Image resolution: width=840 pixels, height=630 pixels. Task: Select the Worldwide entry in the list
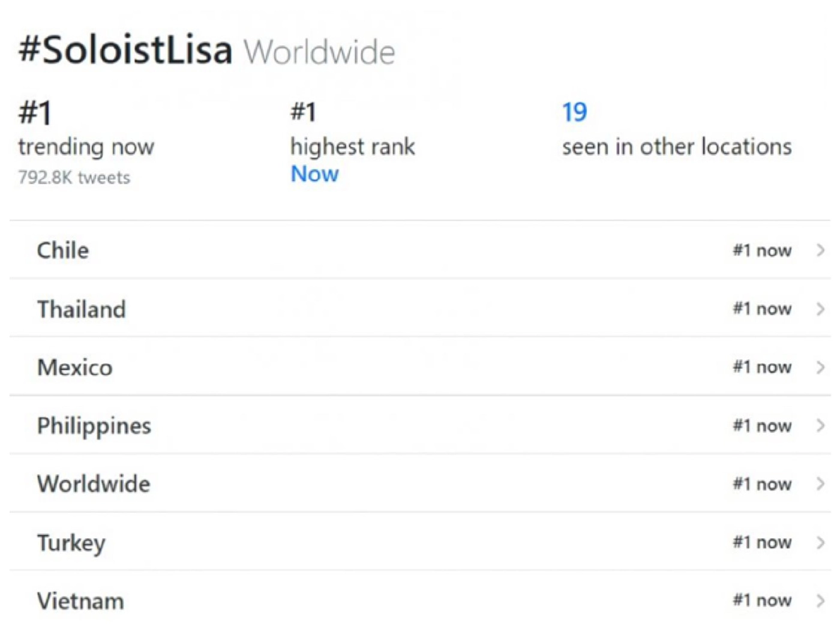(x=94, y=484)
